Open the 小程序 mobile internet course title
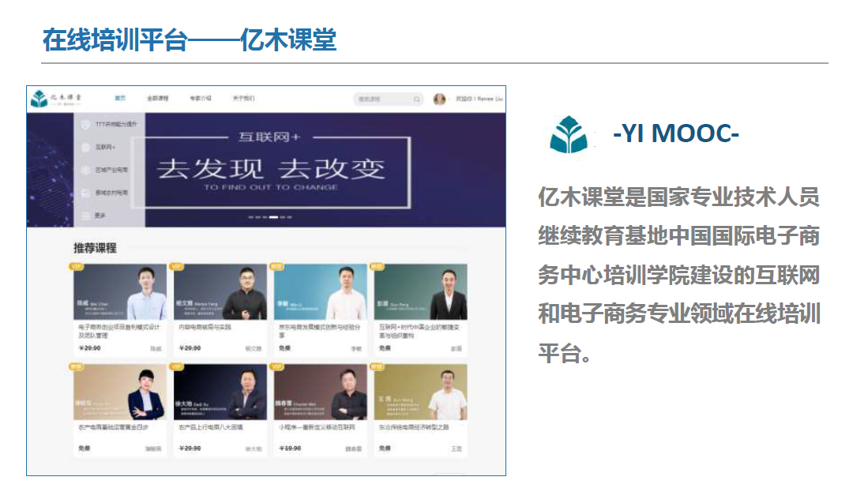Image resolution: width=868 pixels, height=488 pixels. coord(318,428)
